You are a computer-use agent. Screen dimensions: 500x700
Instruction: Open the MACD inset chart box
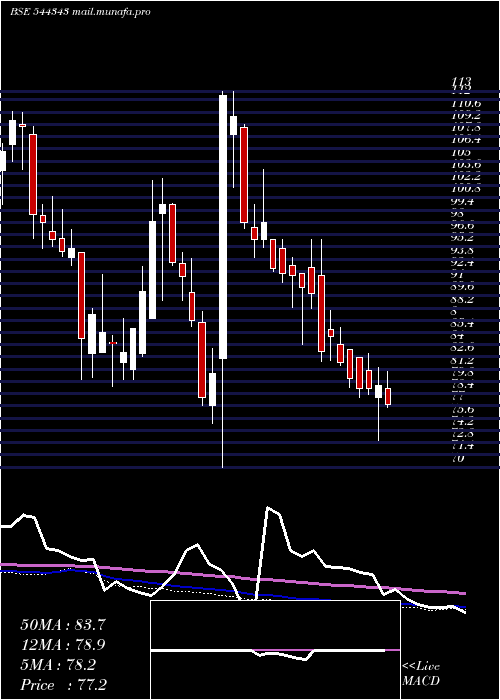(x=275, y=650)
